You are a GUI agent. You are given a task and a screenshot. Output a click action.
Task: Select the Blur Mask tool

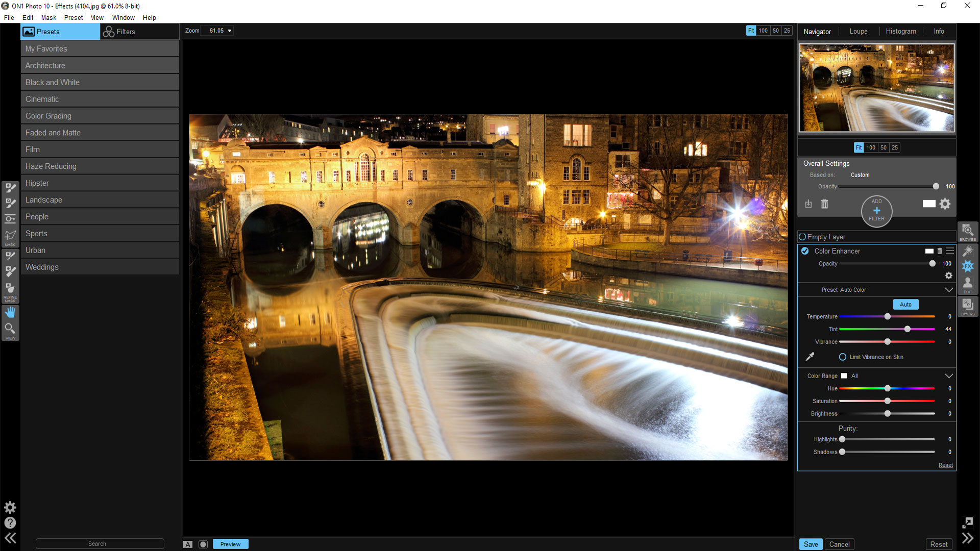click(10, 288)
